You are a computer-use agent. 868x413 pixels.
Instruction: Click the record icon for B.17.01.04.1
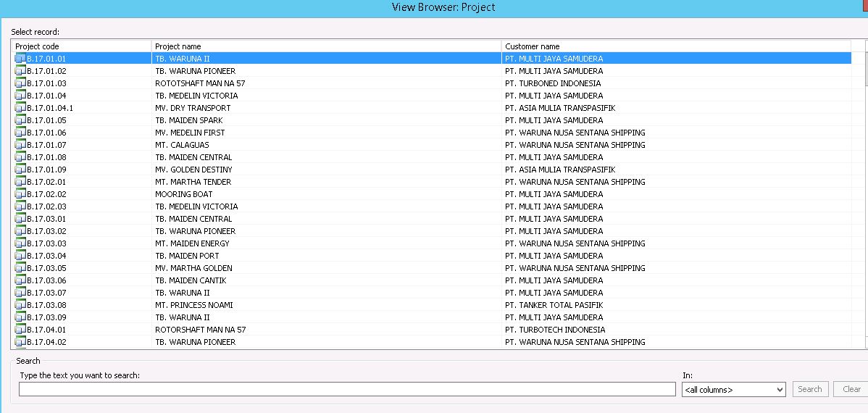[x=20, y=108]
